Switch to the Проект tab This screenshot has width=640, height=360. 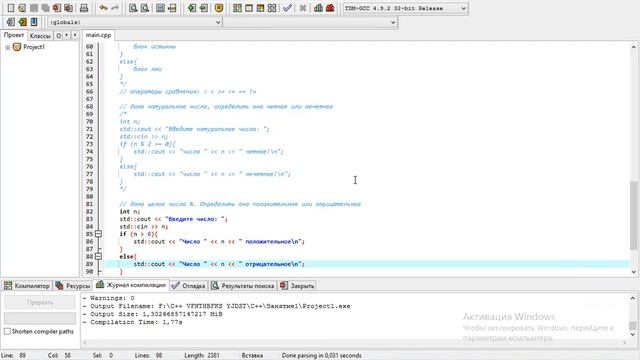point(14,35)
